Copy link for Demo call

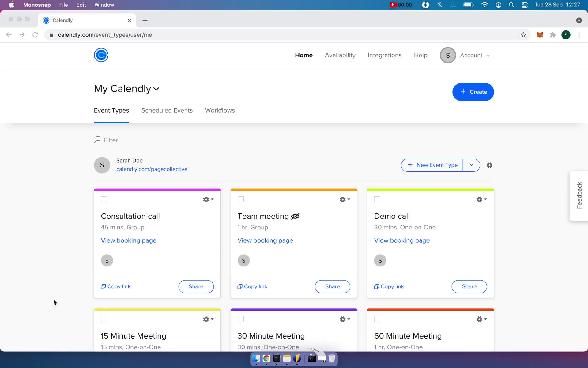[x=389, y=286]
